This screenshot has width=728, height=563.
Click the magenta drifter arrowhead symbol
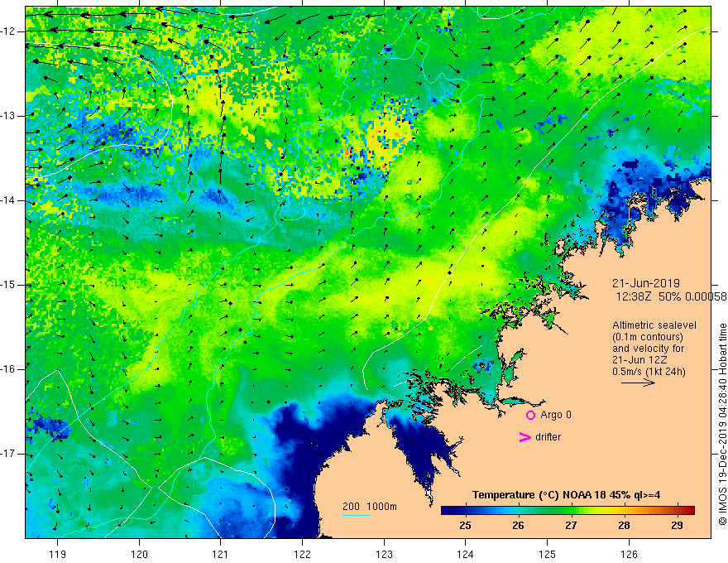click(524, 437)
